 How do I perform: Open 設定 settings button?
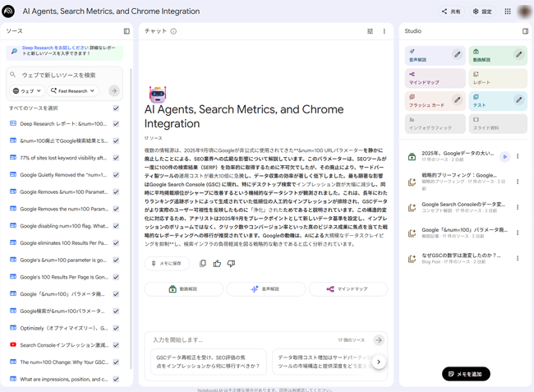(x=482, y=12)
